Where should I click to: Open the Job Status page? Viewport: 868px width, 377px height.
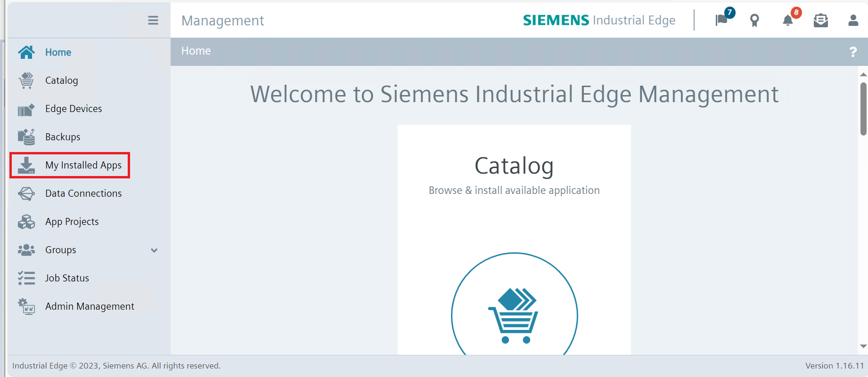coord(67,278)
